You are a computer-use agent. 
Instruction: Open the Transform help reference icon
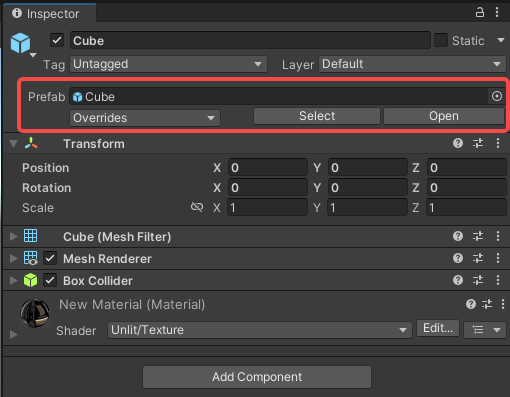pos(458,143)
